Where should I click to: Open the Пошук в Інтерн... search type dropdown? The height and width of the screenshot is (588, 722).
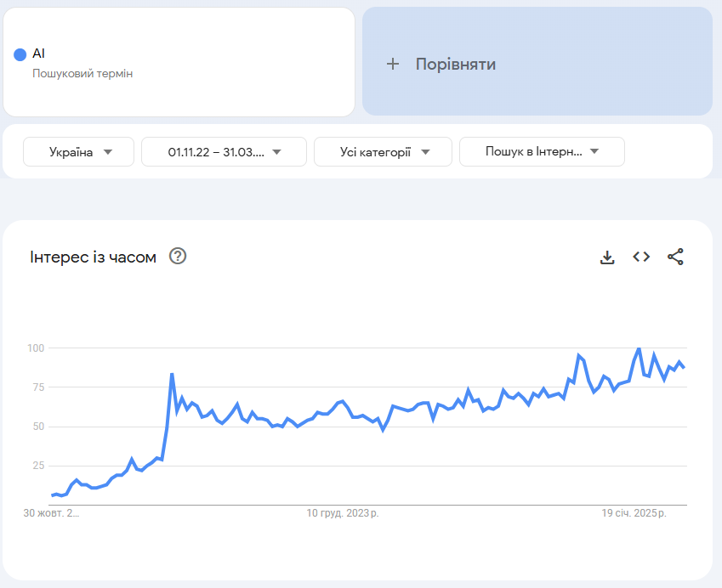click(x=542, y=152)
